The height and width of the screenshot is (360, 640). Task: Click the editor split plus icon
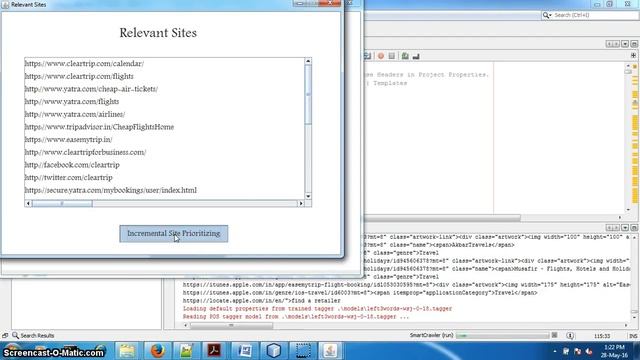pos(633,56)
